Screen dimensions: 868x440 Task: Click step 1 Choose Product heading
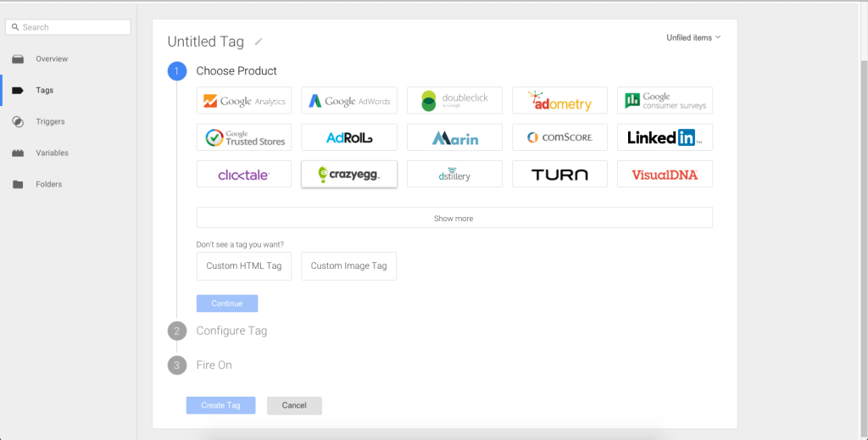tap(236, 71)
